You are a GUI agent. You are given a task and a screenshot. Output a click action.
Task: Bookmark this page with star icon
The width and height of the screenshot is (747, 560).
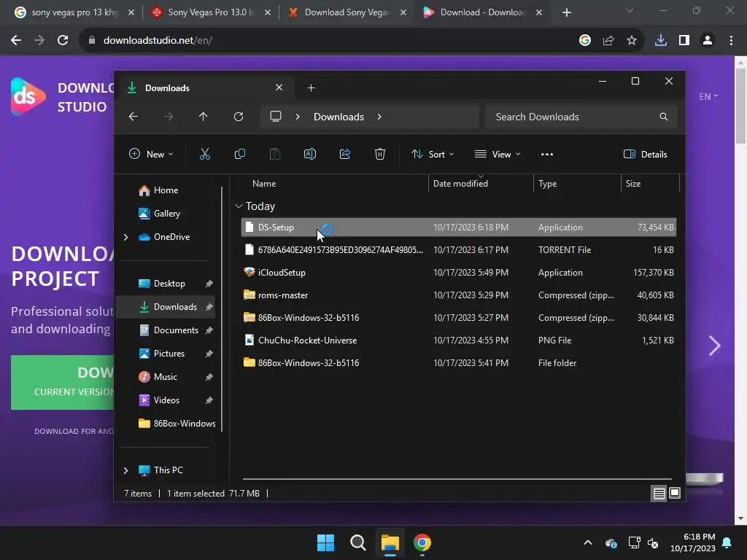(631, 41)
